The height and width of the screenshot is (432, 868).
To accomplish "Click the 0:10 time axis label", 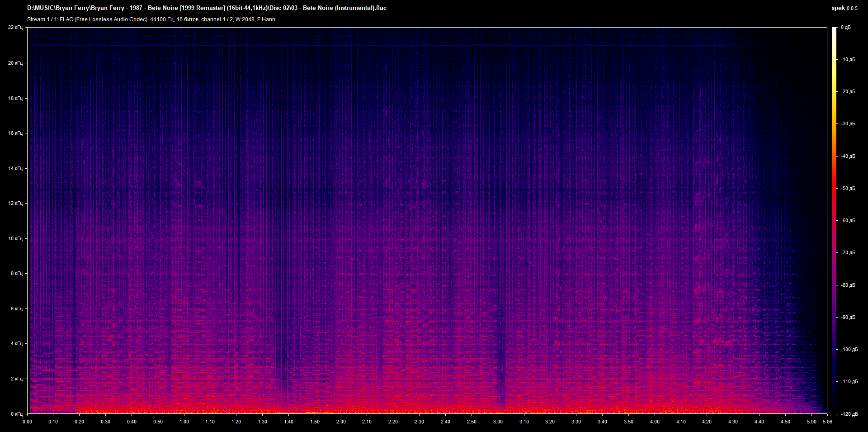I will [x=53, y=422].
